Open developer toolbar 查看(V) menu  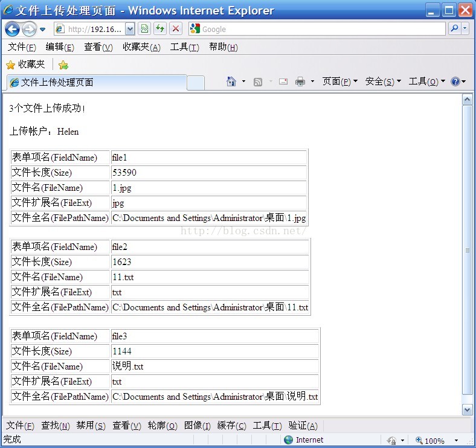(127, 426)
